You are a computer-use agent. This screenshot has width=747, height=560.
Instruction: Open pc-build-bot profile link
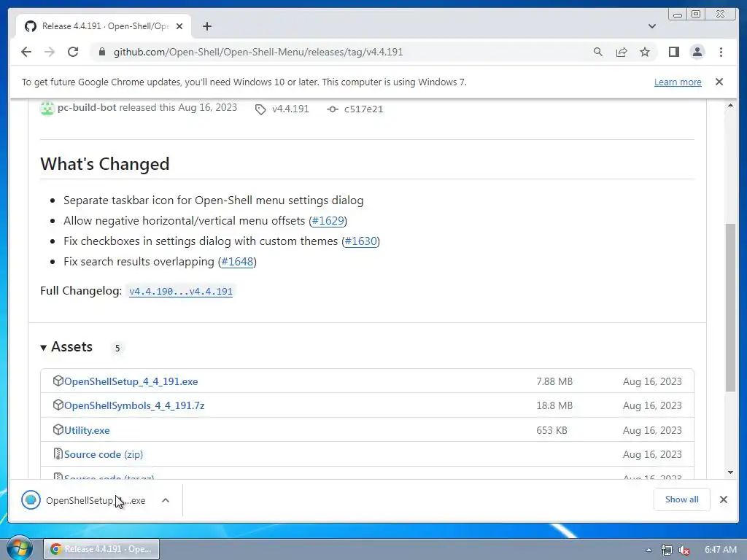[x=87, y=108]
